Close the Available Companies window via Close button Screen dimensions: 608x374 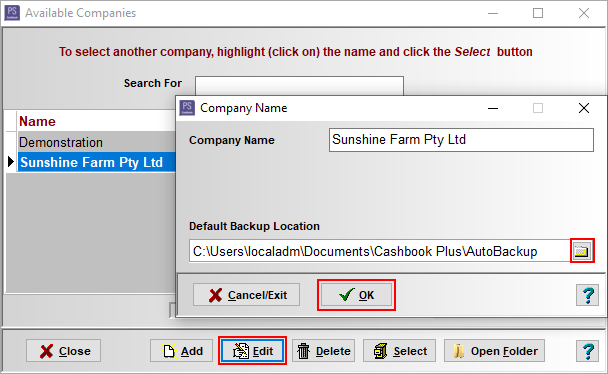pyautogui.click(x=64, y=351)
